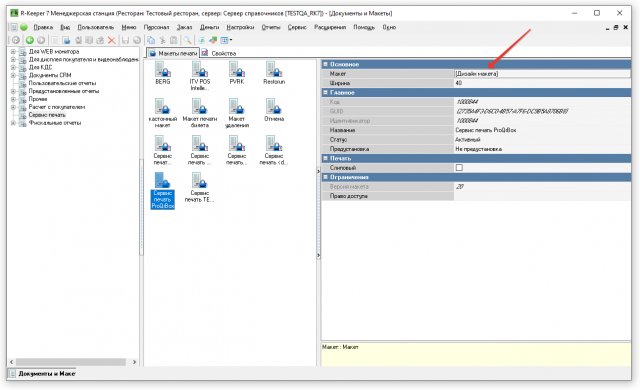This screenshot has height=390, width=640.
Task: Open the Правка menu
Action: (43, 27)
